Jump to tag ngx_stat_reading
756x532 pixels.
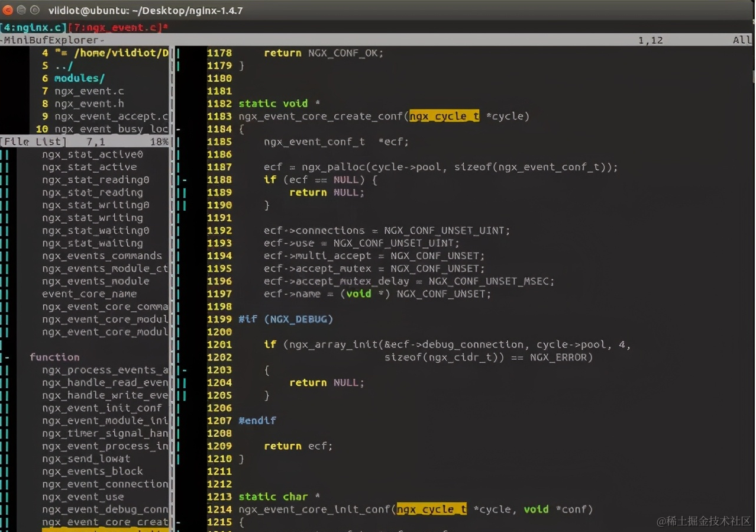[93, 192]
